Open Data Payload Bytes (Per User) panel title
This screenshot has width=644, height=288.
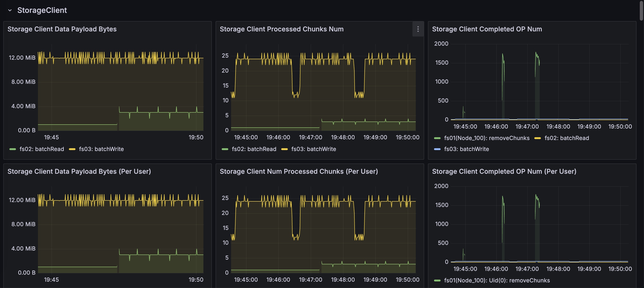[x=79, y=171]
